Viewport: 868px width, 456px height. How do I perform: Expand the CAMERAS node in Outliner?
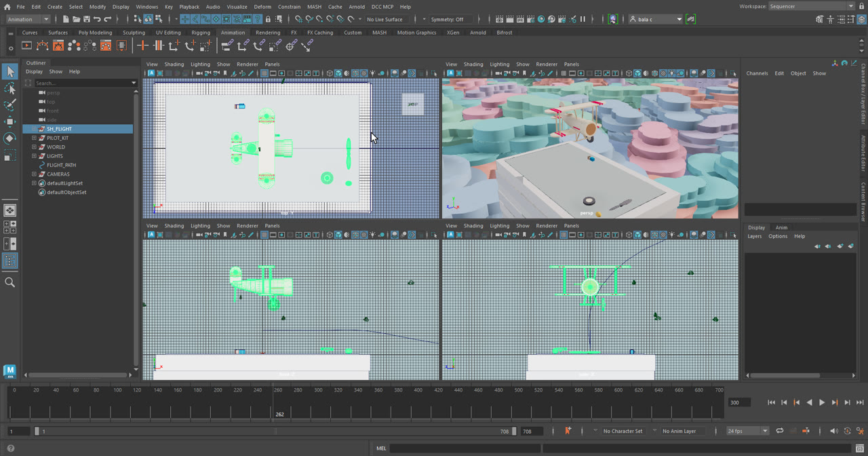click(x=34, y=174)
